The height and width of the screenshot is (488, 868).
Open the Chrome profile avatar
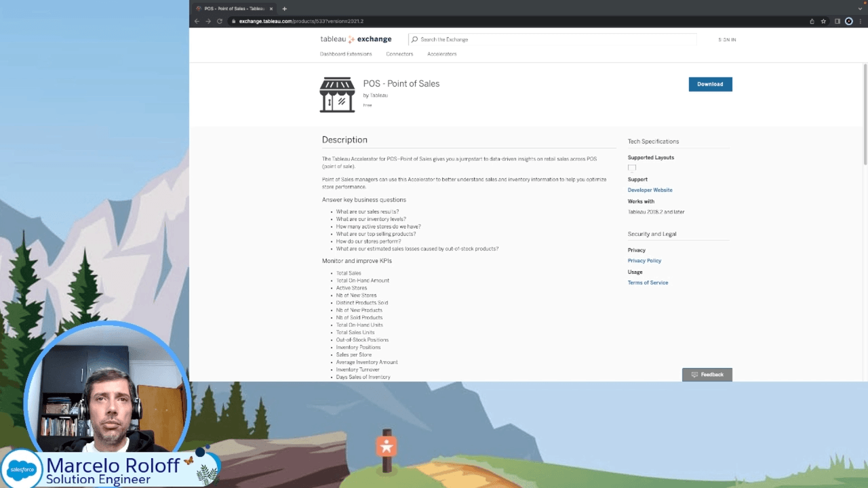tap(848, 21)
